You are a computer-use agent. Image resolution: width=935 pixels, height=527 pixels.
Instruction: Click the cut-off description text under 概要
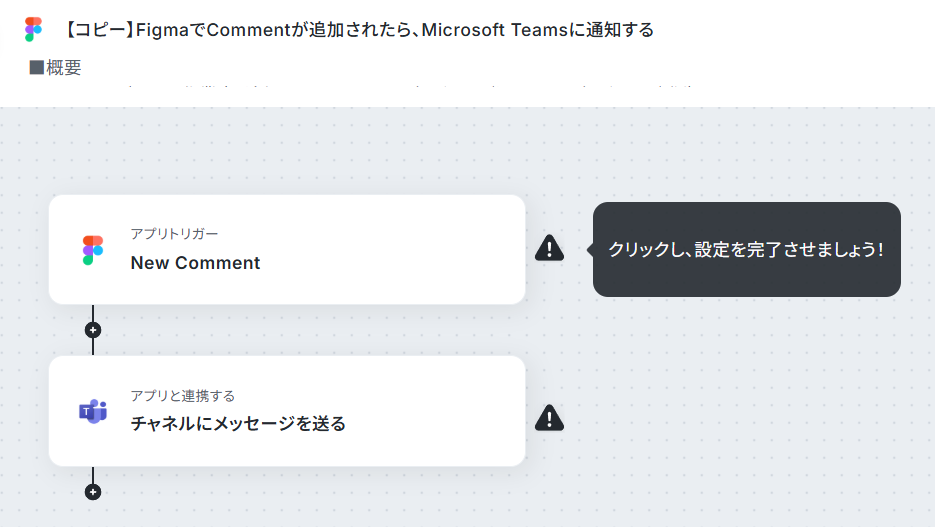pyautogui.click(x=411, y=87)
